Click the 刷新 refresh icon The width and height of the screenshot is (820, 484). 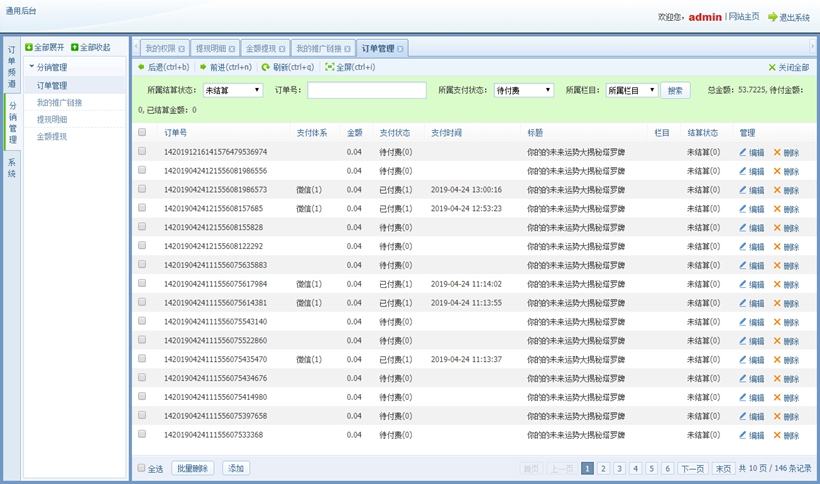(x=266, y=67)
